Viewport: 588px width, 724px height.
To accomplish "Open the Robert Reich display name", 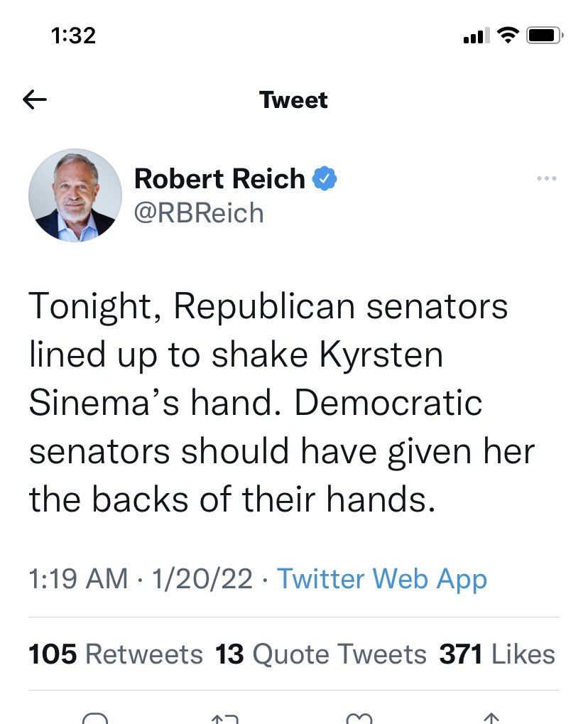I will click(219, 178).
